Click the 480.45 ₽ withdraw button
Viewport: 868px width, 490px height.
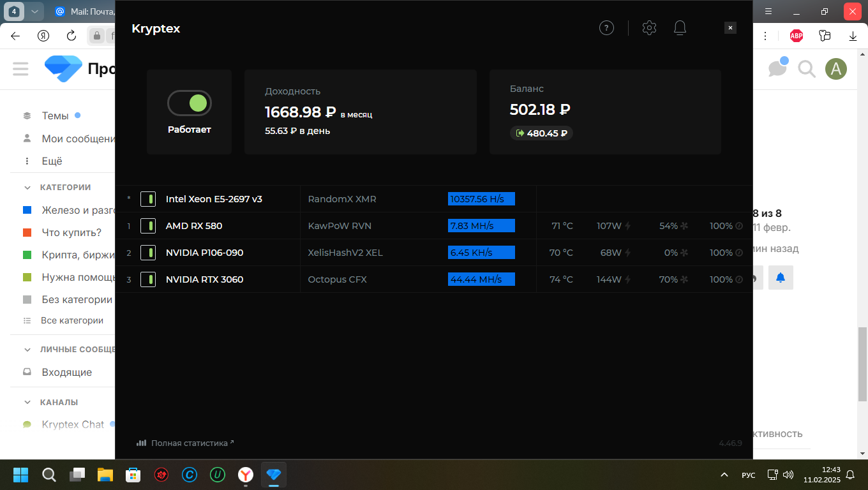click(541, 133)
